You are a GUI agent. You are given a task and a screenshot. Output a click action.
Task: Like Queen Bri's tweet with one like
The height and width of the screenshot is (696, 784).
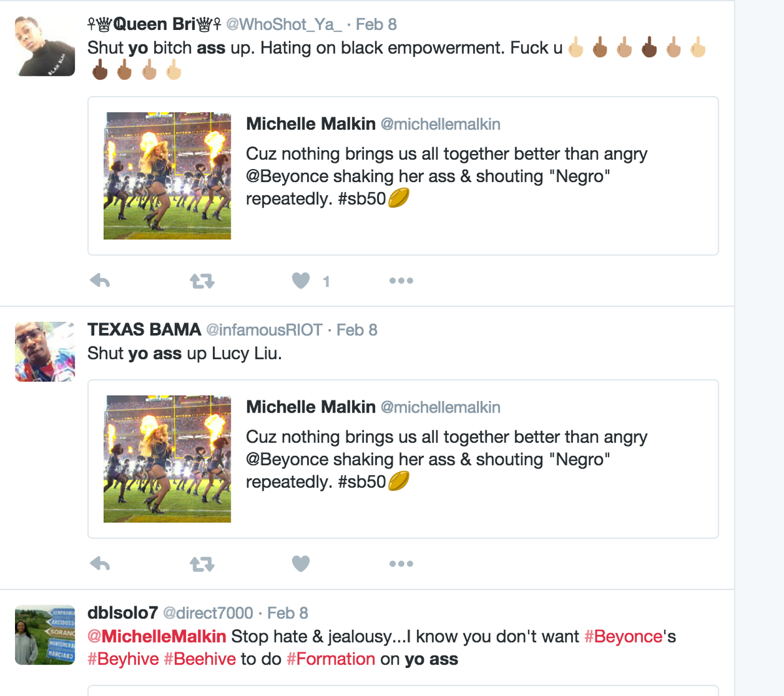tap(301, 281)
